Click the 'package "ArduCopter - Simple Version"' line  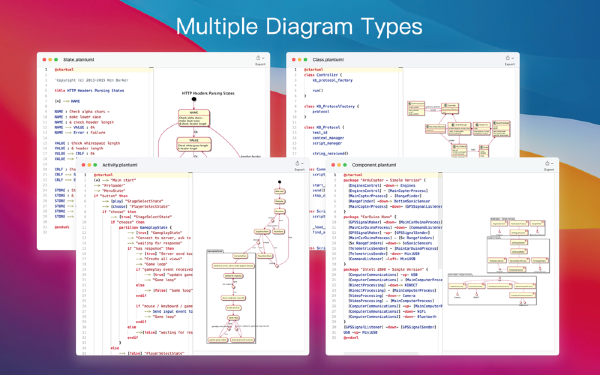pos(385,180)
